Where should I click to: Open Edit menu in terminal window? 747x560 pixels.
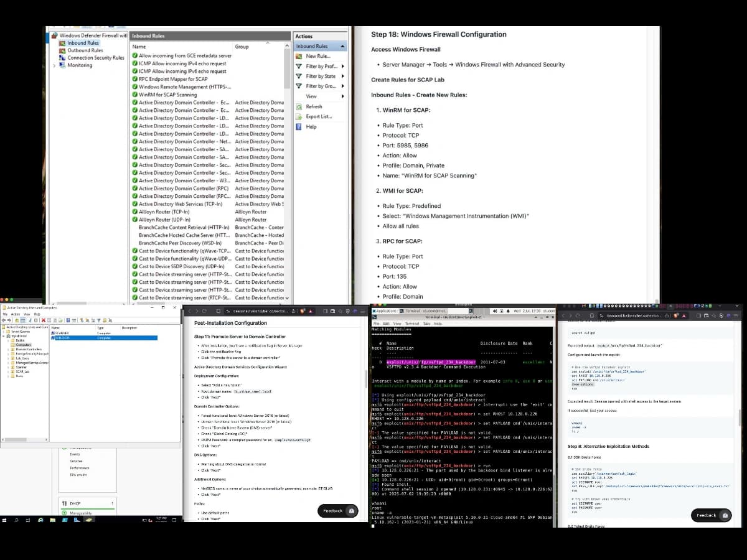tap(386, 324)
